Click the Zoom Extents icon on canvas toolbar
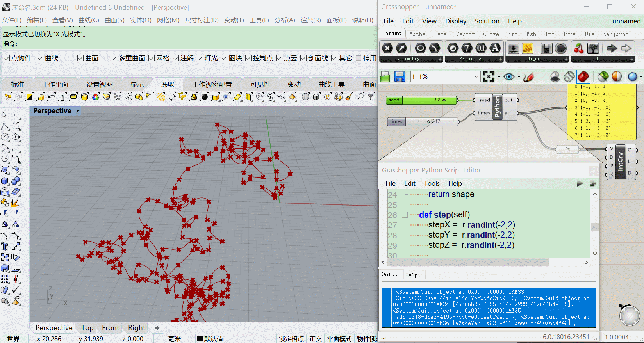 point(489,77)
